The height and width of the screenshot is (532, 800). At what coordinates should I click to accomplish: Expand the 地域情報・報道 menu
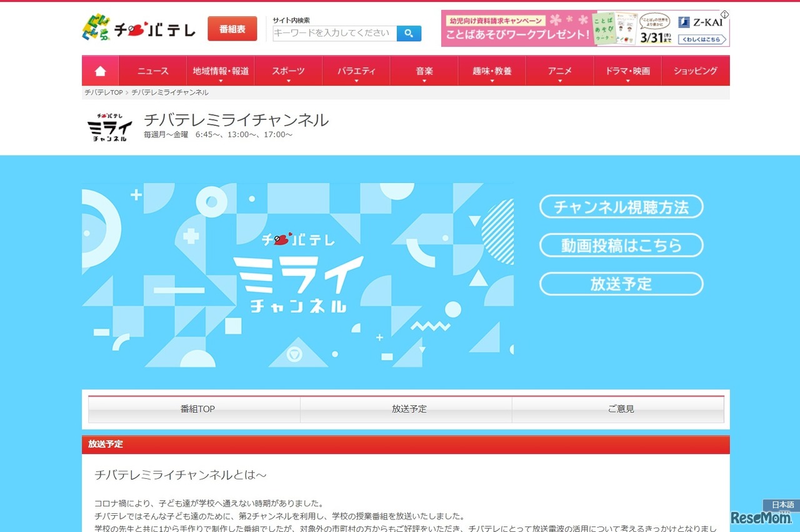coord(221,71)
